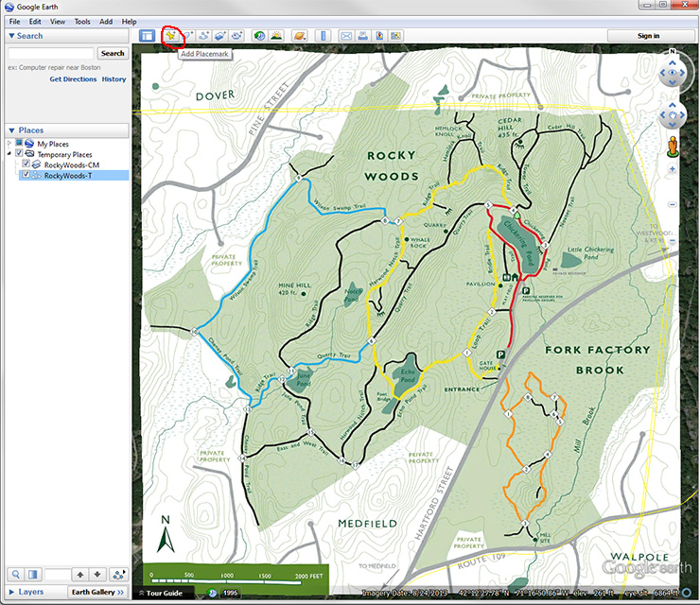Expand the Layers panel
Image resolution: width=700 pixels, height=605 pixels.
[x=30, y=592]
